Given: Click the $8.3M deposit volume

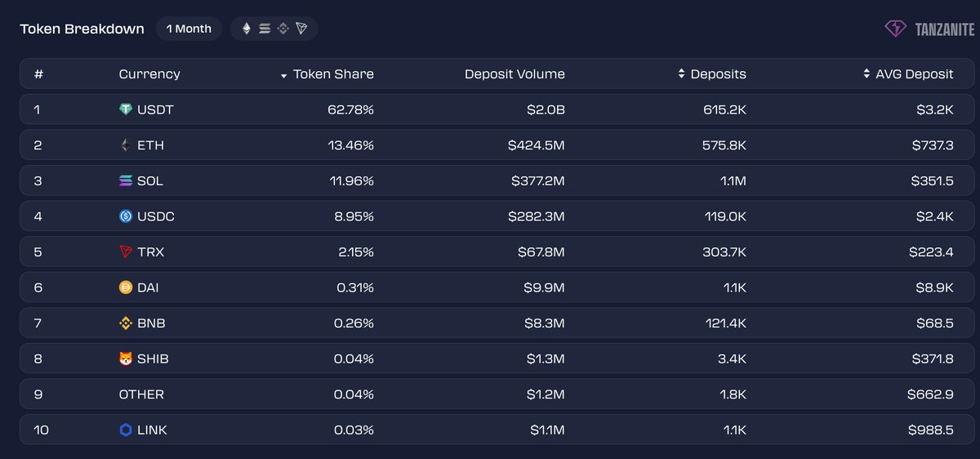Looking at the screenshot, I should pyautogui.click(x=545, y=323).
